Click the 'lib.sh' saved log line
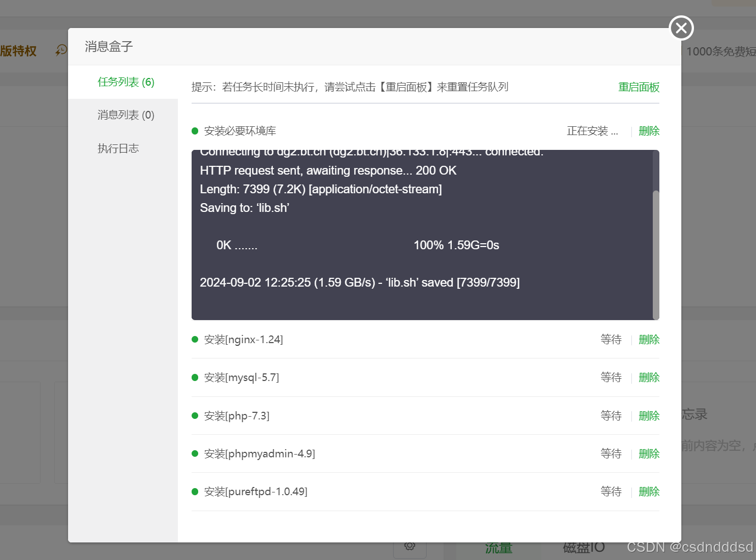 tap(360, 283)
